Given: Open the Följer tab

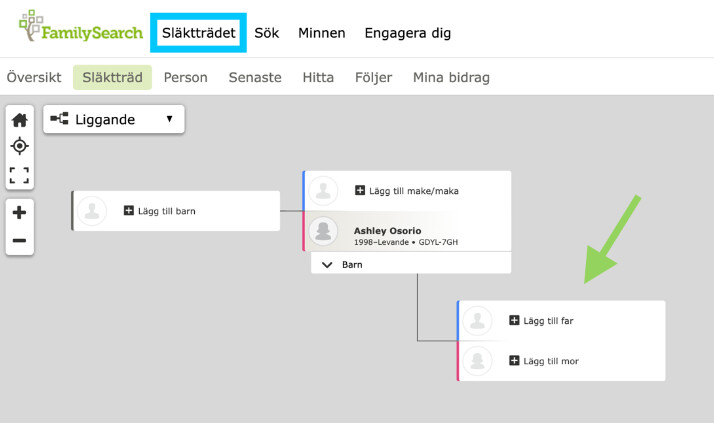Looking at the screenshot, I should tap(373, 77).
